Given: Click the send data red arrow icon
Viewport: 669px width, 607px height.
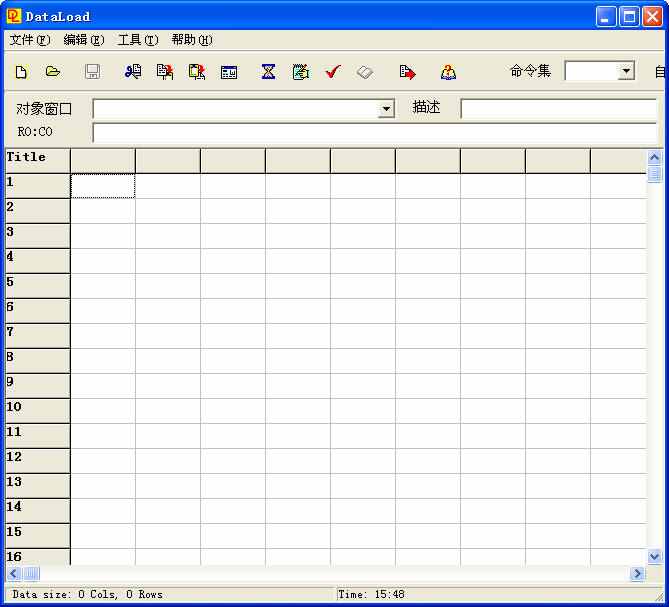Looking at the screenshot, I should tap(407, 72).
